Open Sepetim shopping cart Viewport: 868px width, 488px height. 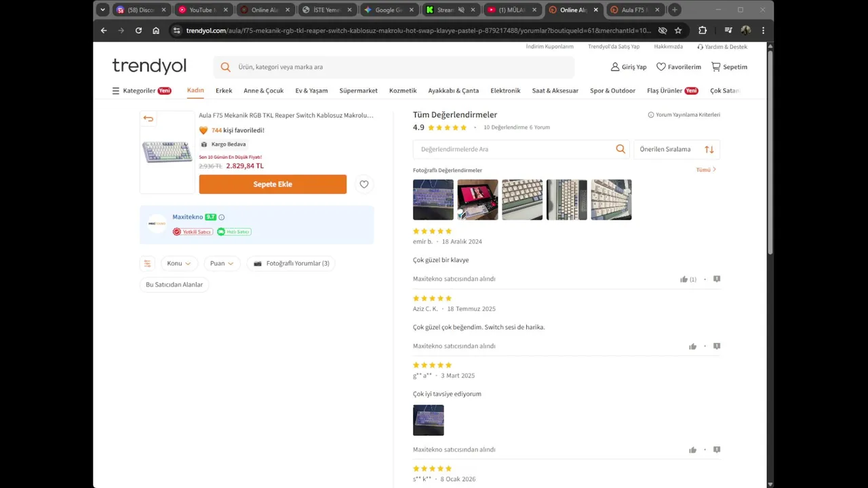[729, 67]
